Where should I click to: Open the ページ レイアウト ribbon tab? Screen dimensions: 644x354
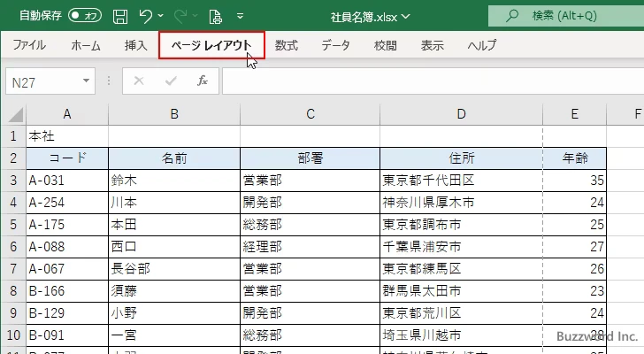coord(211,45)
